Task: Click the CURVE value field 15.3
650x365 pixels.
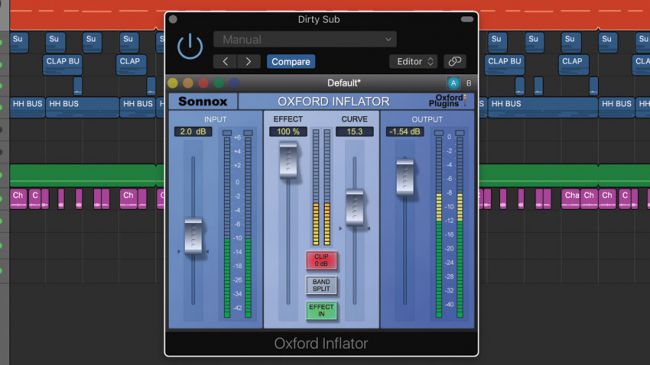Action: coord(354,131)
